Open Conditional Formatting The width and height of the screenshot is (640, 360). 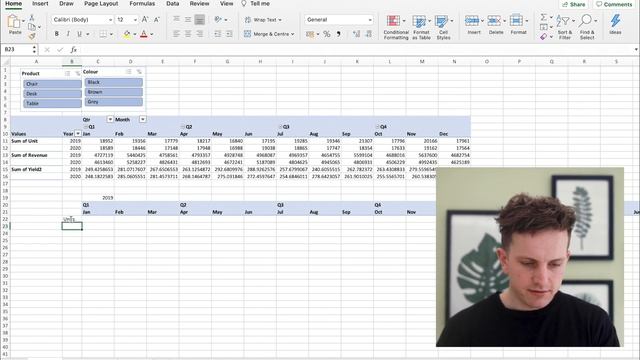coord(396,27)
